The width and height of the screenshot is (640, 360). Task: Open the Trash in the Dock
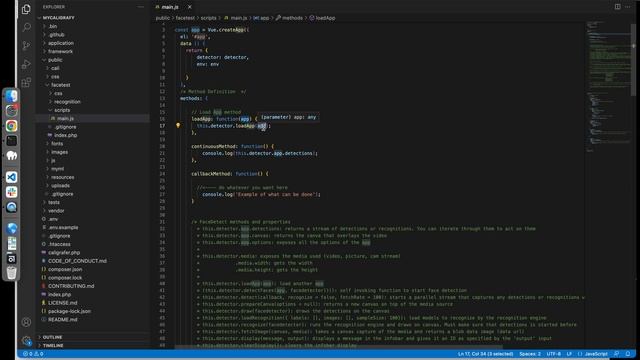(x=11, y=273)
